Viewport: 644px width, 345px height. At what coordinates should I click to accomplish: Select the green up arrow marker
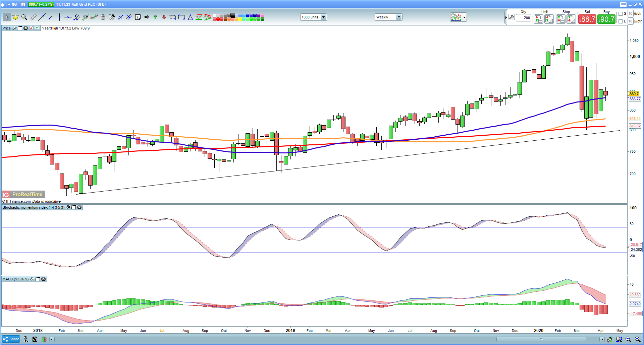point(155,17)
